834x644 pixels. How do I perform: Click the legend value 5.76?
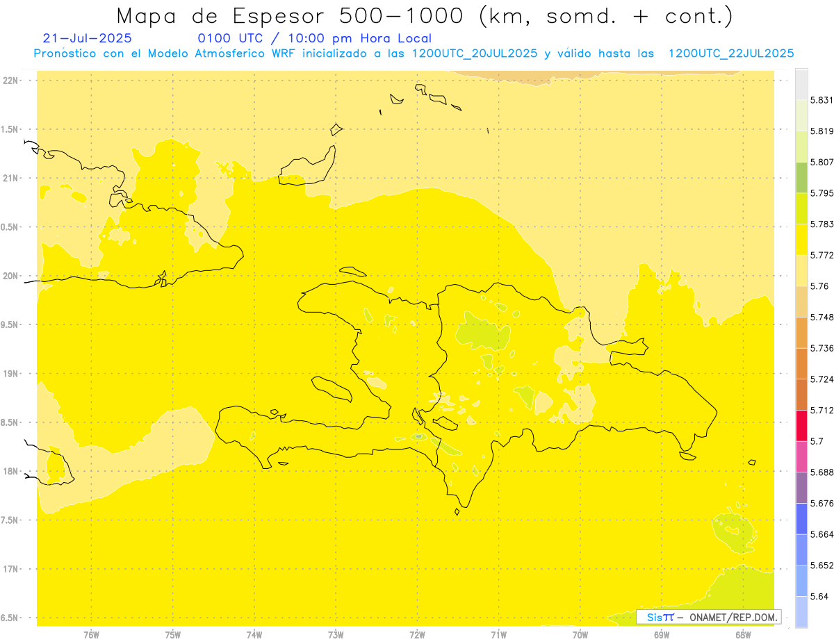pos(819,286)
